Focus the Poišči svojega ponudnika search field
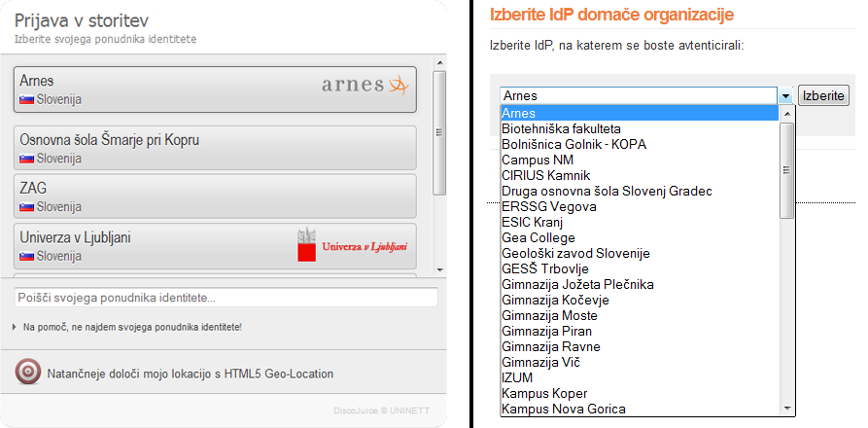 click(x=226, y=298)
